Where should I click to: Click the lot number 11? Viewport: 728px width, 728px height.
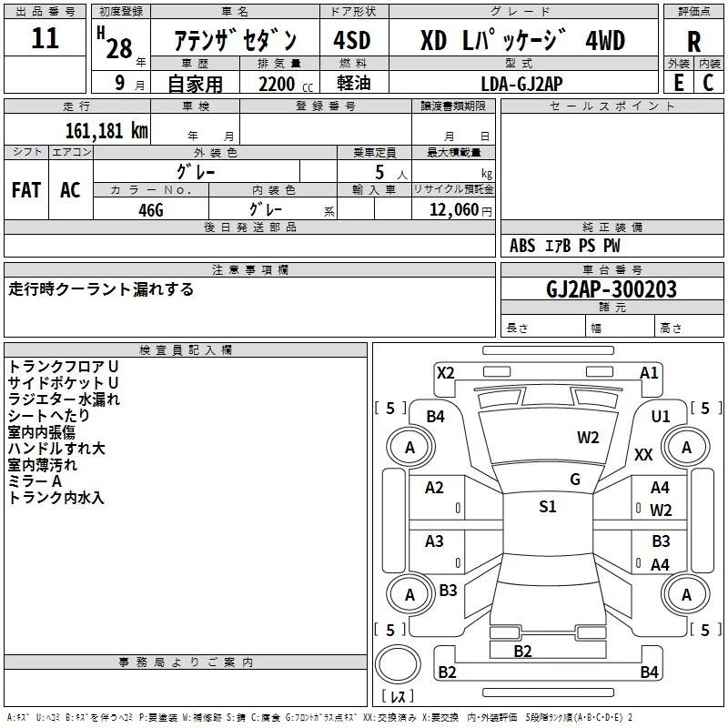click(x=45, y=38)
